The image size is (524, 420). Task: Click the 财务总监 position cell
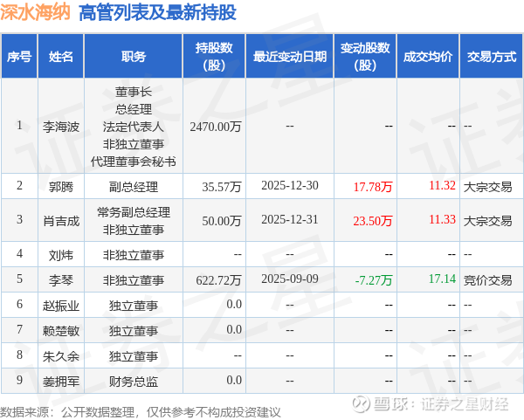pos(134,382)
